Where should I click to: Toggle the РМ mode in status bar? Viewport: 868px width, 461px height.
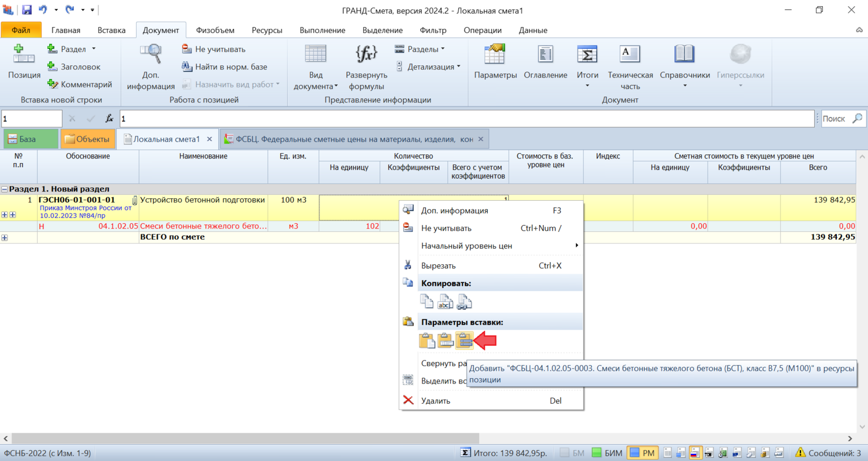coord(642,453)
